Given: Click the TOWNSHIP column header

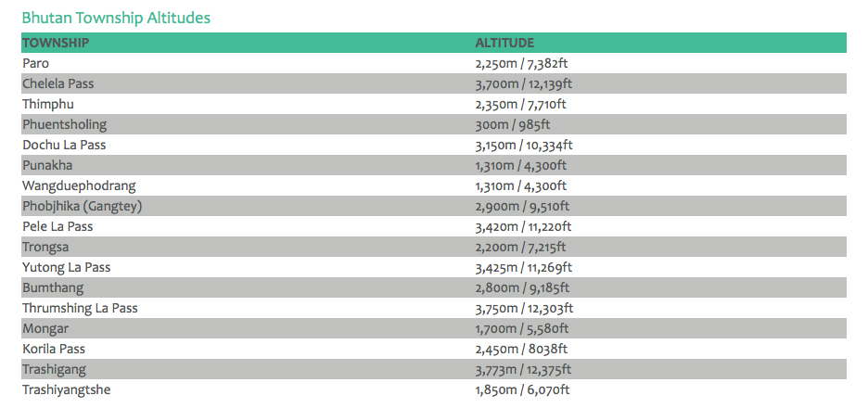Looking at the screenshot, I should 56,43.
